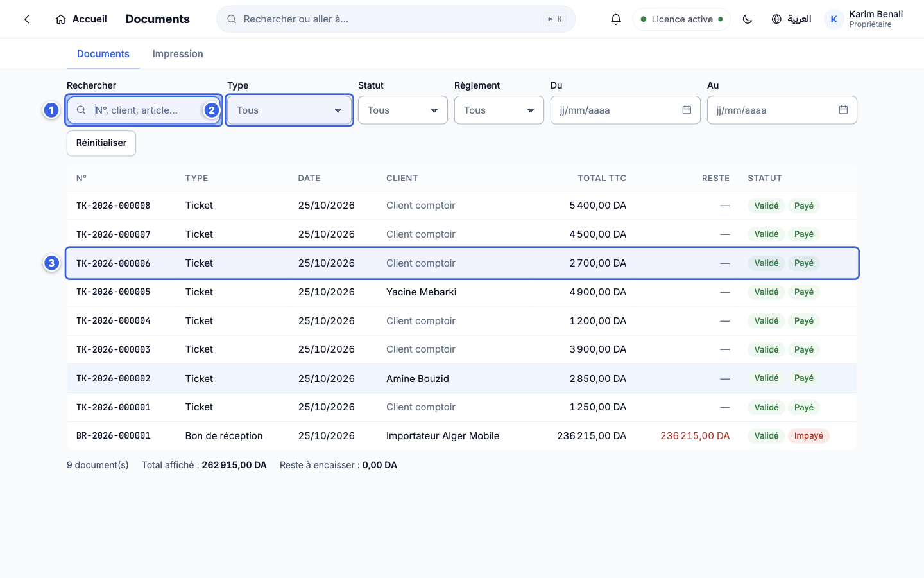Switch language to Arabic
Image resolution: width=924 pixels, height=578 pixels.
coord(791,19)
